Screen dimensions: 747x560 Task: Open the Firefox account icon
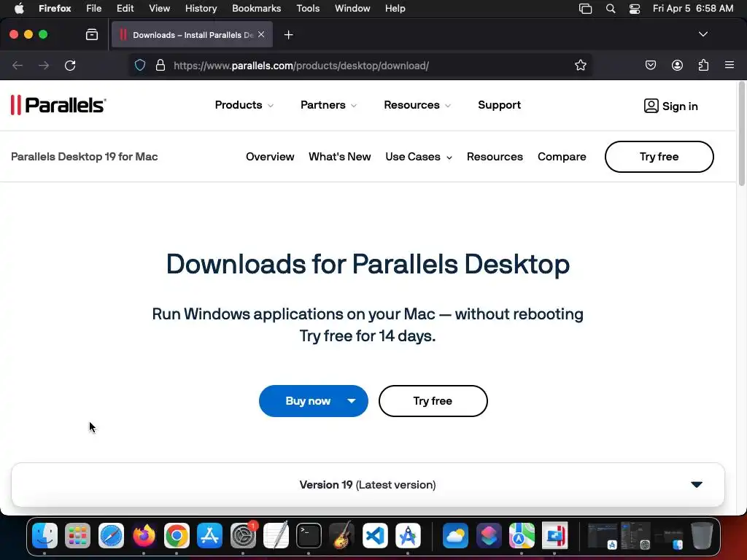click(x=677, y=65)
